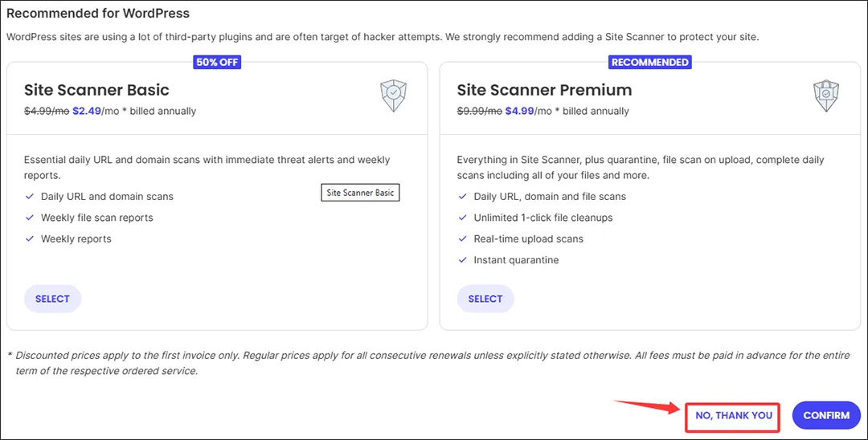Click the Site Scanner Basic heading
868x440 pixels.
pyautogui.click(x=96, y=90)
